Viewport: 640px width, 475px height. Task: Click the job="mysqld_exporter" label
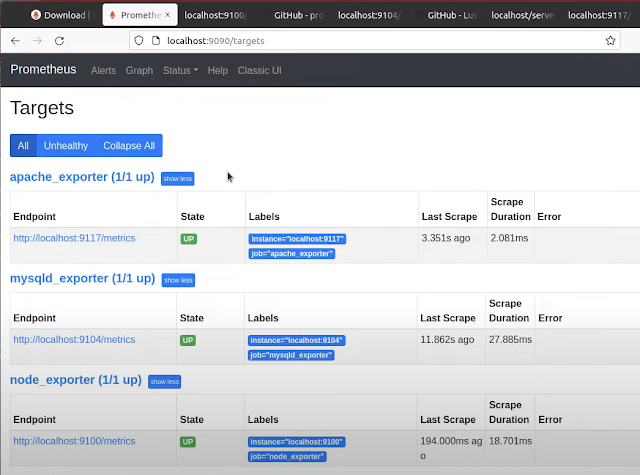pyautogui.click(x=291, y=355)
